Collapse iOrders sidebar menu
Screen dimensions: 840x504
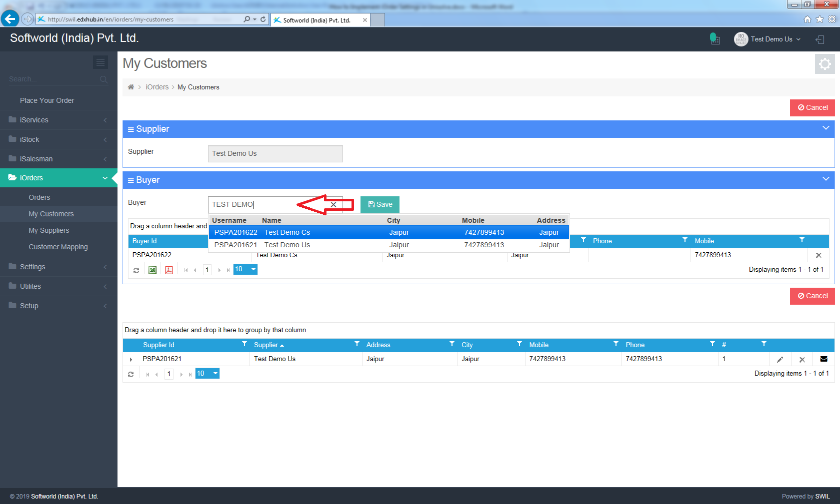pyautogui.click(x=58, y=178)
